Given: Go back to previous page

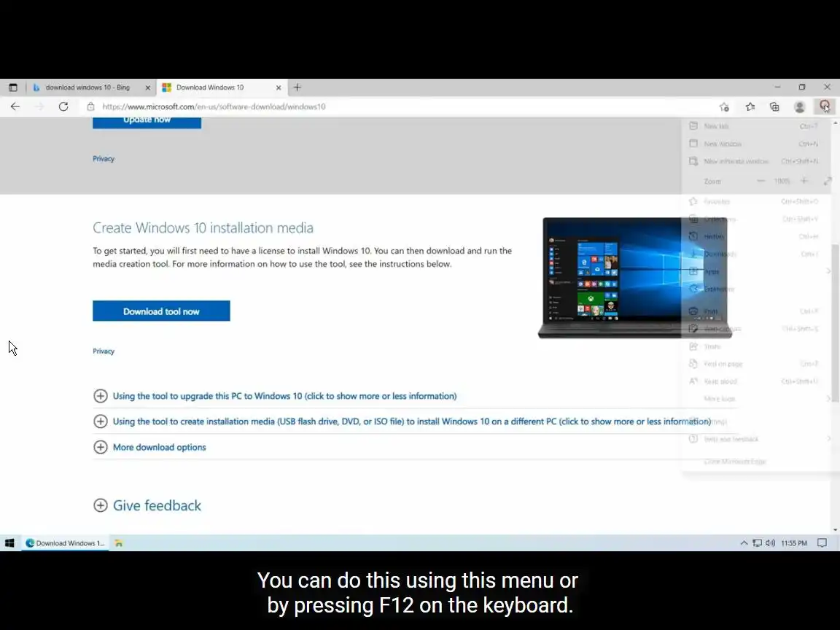Looking at the screenshot, I should point(15,106).
